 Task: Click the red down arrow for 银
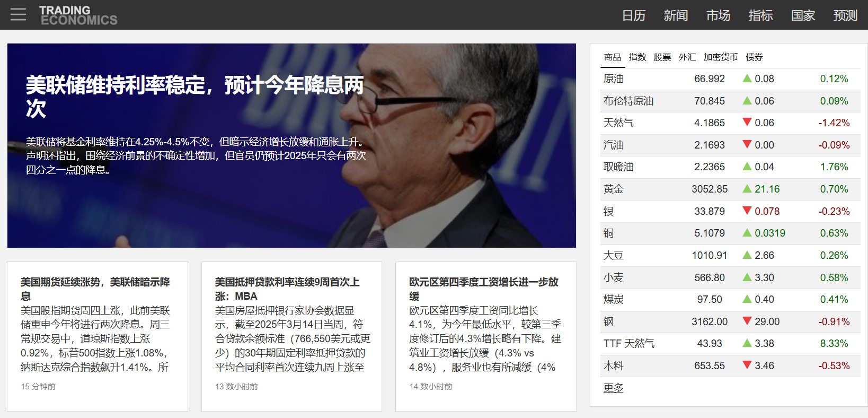[747, 211]
